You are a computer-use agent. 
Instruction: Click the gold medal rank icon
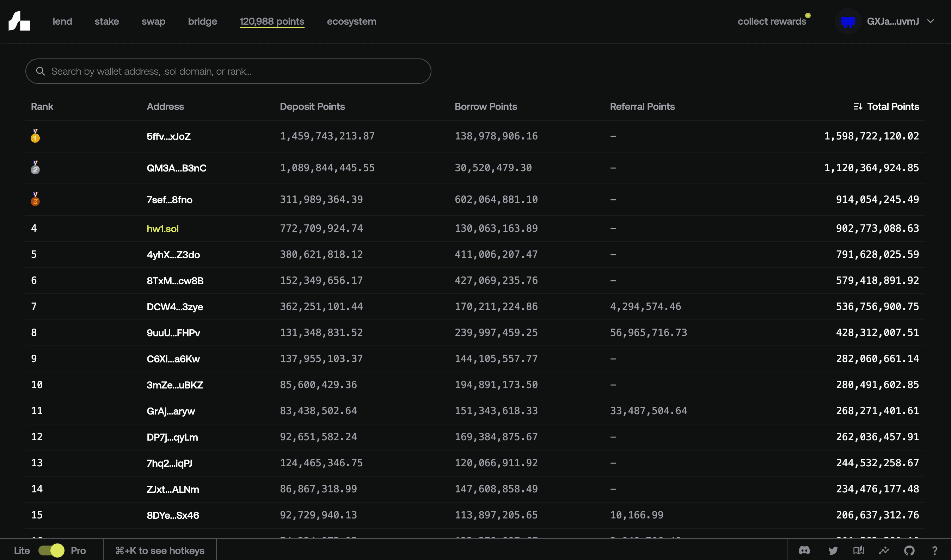pyautogui.click(x=35, y=136)
